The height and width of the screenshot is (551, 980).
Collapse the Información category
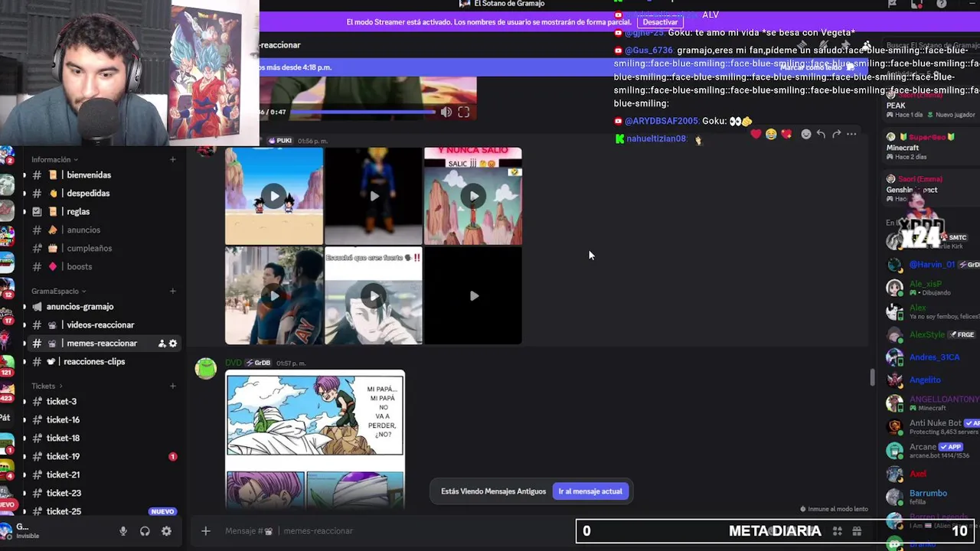click(54, 160)
